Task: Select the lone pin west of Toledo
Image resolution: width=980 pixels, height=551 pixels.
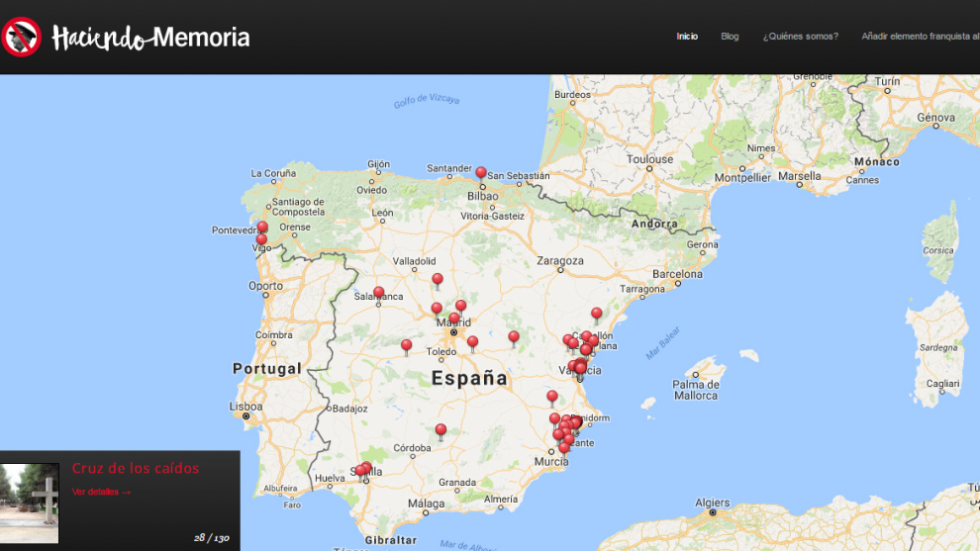Action: pyautogui.click(x=406, y=345)
